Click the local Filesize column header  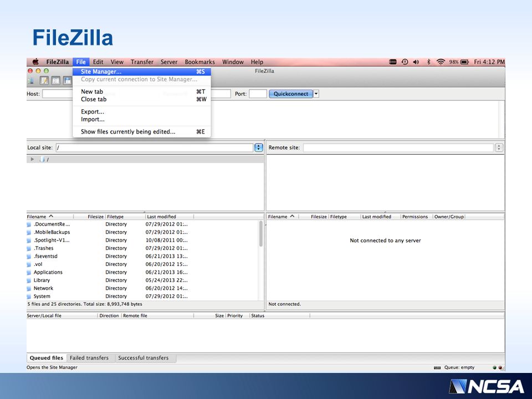coord(90,217)
